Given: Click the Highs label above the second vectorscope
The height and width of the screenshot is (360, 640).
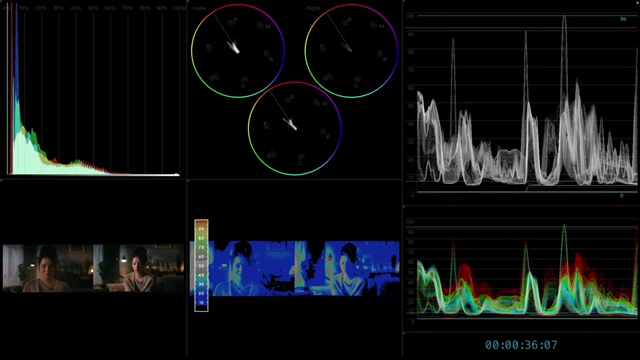Looking at the screenshot, I should click(x=313, y=8).
